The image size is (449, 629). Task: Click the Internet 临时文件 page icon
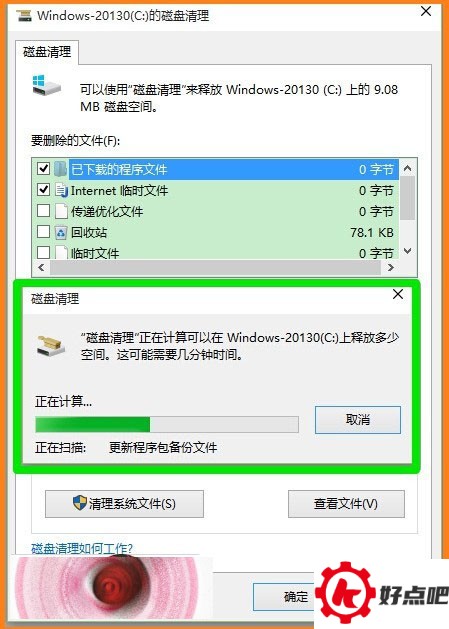(x=61, y=190)
